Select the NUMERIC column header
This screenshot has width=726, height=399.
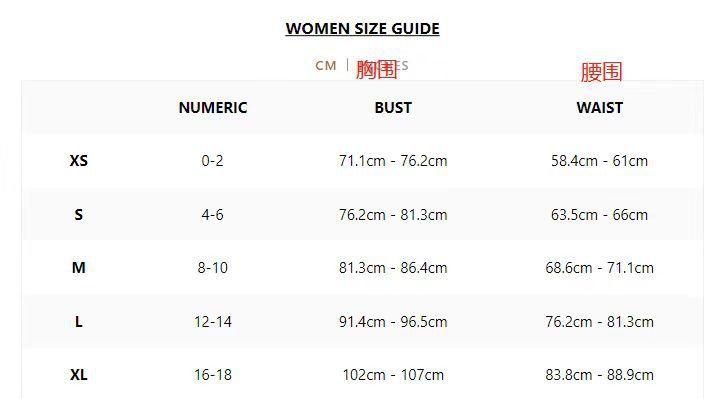(213, 107)
